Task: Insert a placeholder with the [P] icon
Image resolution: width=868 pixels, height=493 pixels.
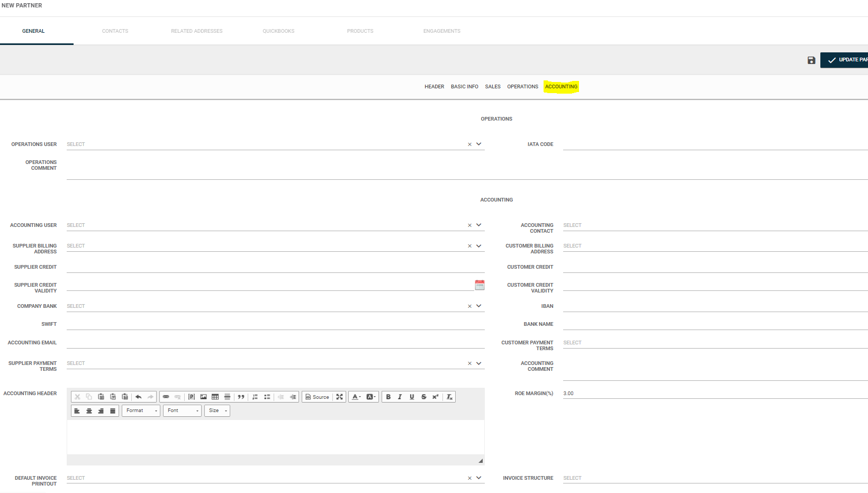Action: 192,397
